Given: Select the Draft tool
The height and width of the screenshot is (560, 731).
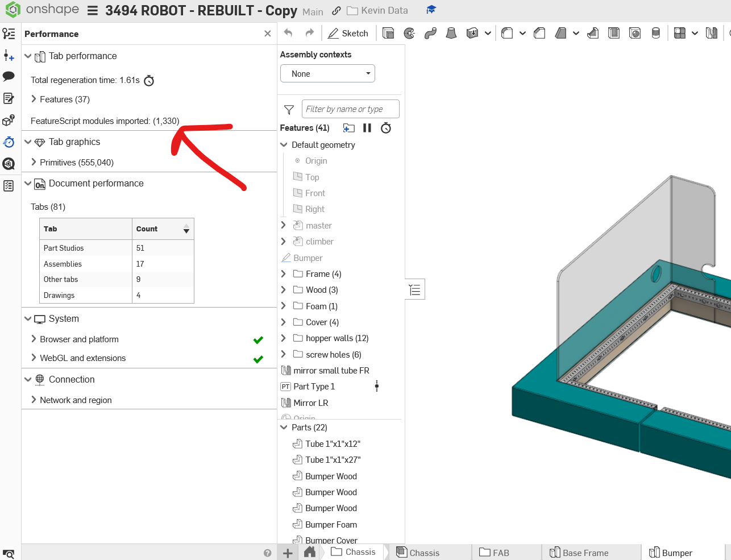Looking at the screenshot, I should pyautogui.click(x=560, y=34).
